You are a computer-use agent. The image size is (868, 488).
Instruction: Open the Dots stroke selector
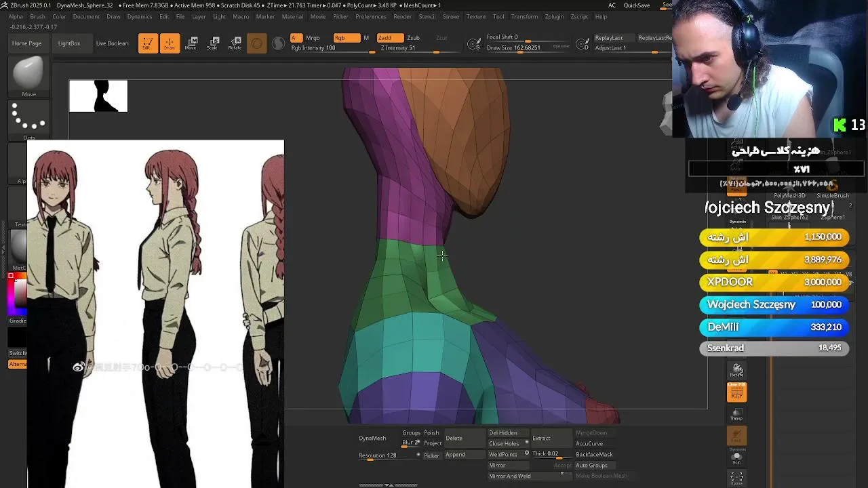pyautogui.click(x=28, y=119)
